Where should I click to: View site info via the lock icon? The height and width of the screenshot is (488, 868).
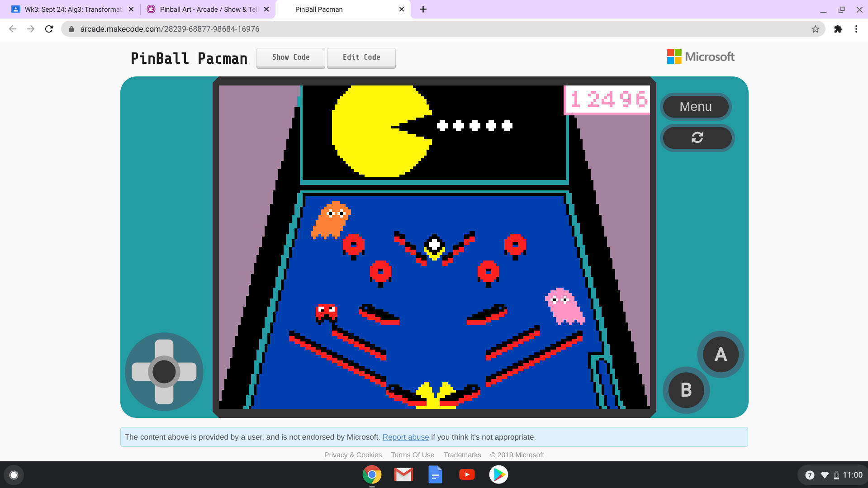[71, 29]
